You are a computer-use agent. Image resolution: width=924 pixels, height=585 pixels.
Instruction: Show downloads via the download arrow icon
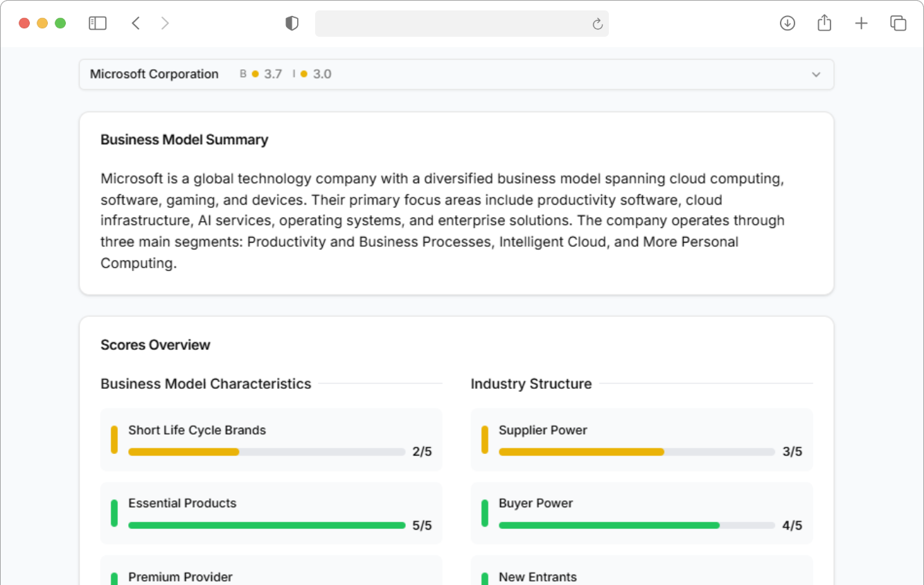pyautogui.click(x=787, y=24)
